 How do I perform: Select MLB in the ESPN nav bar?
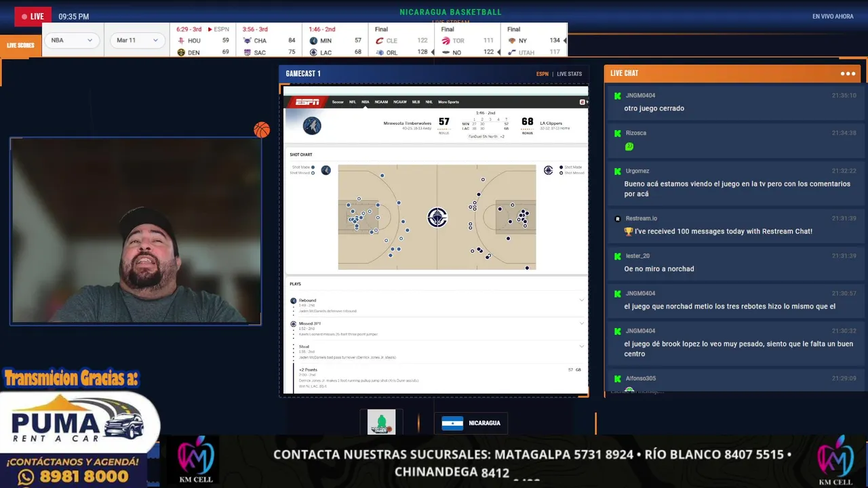tap(416, 102)
